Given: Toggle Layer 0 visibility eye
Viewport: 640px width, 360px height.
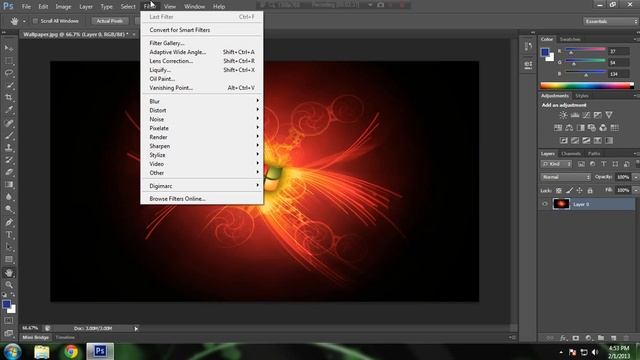Looking at the screenshot, I should [x=545, y=204].
